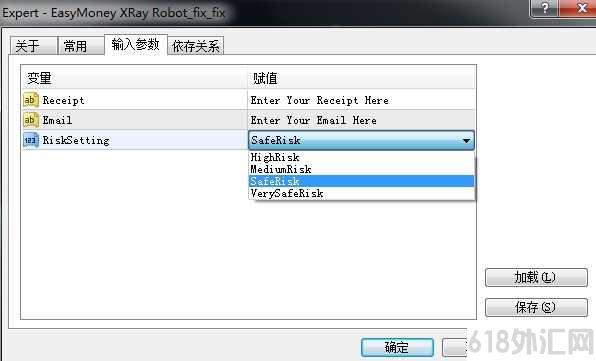Screen dimensions: 596x361
Task: Select the RiskSetting variable name
Action: (76, 141)
